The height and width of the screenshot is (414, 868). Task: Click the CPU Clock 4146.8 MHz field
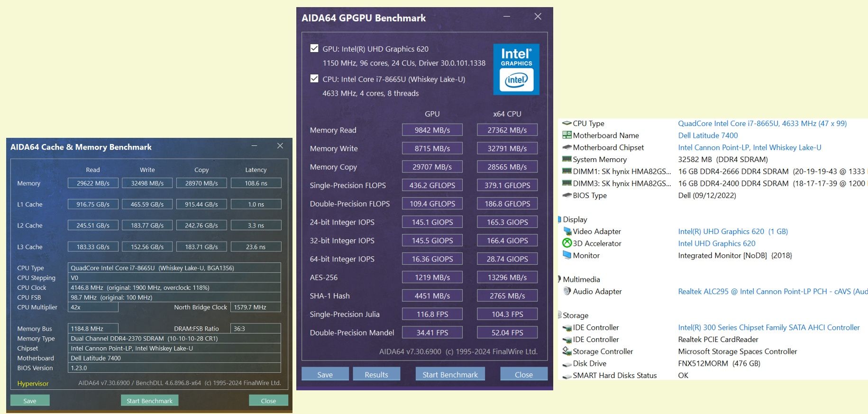[x=174, y=288]
